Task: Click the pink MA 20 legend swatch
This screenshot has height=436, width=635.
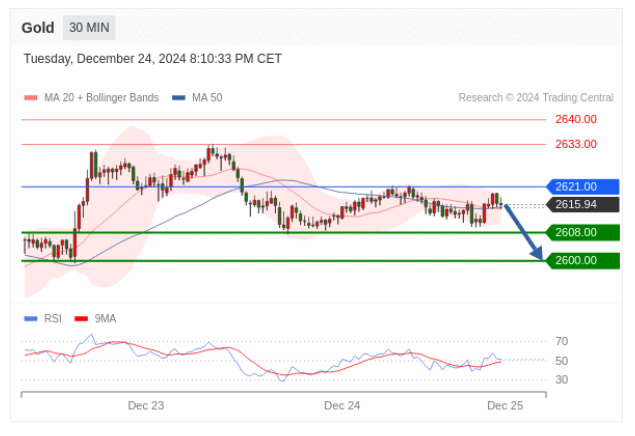Action: tap(31, 98)
